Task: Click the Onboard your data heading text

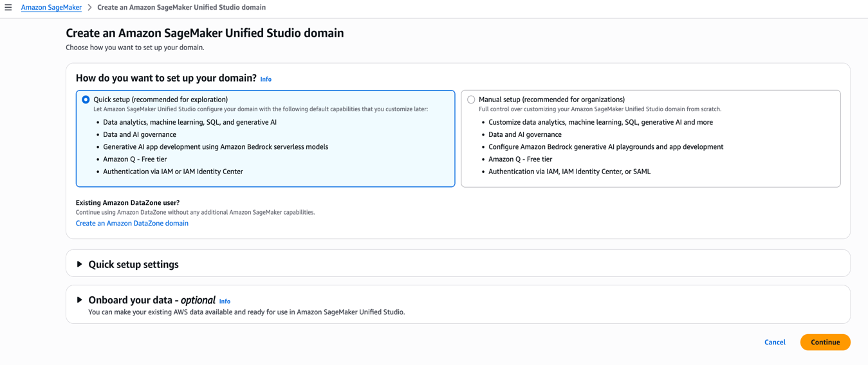Action: pos(151,300)
